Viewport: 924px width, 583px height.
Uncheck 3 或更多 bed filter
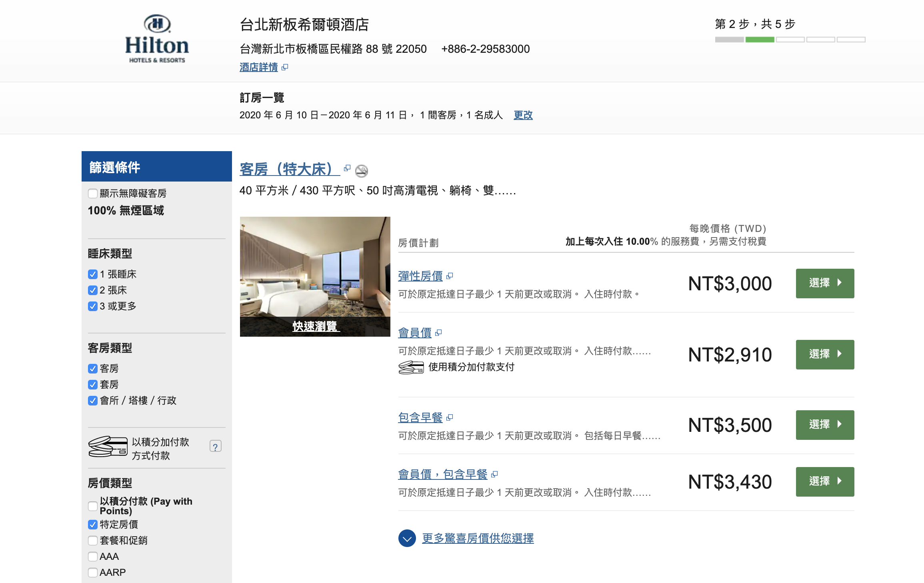[x=93, y=306]
